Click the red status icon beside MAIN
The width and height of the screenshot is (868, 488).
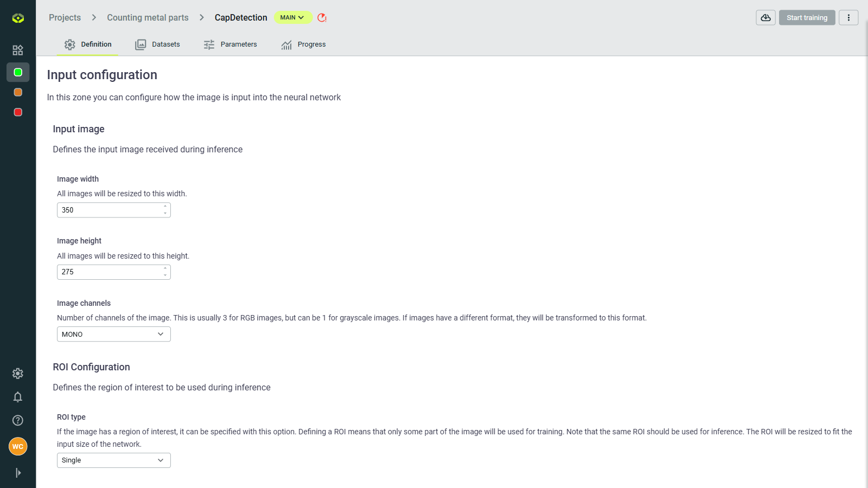322,18
